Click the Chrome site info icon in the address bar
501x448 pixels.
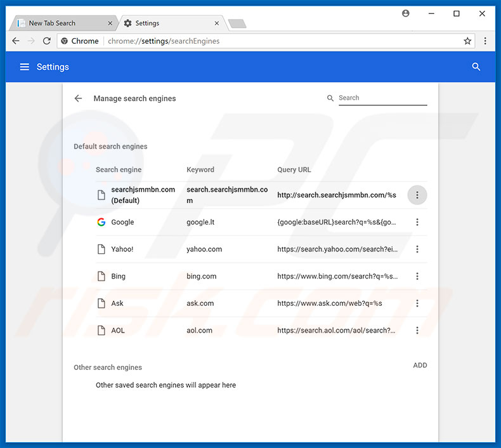pyautogui.click(x=64, y=41)
